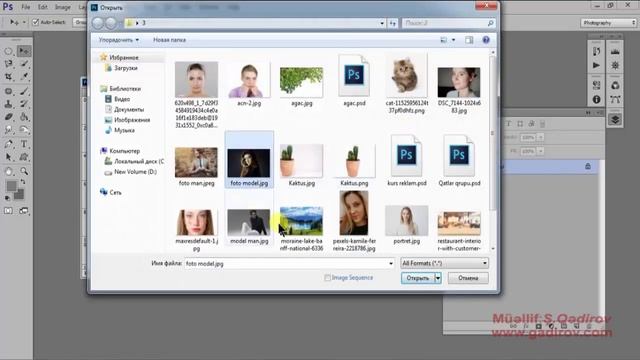This screenshot has width=640, height=360.
Task: Select the Eraser tool
Action: click(9, 117)
